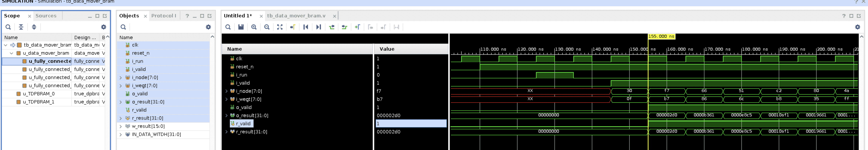
Task: Click the Value column header in waveform
Action: (x=411, y=49)
